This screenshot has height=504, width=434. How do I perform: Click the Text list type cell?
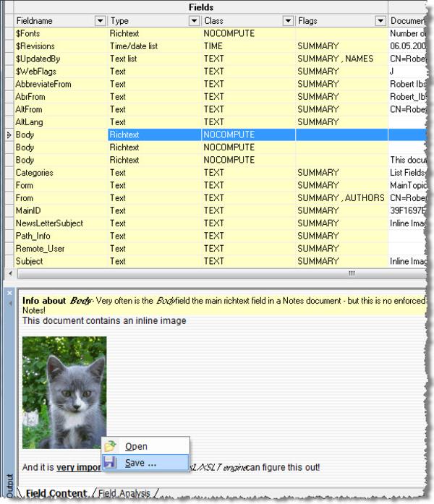[x=154, y=59]
